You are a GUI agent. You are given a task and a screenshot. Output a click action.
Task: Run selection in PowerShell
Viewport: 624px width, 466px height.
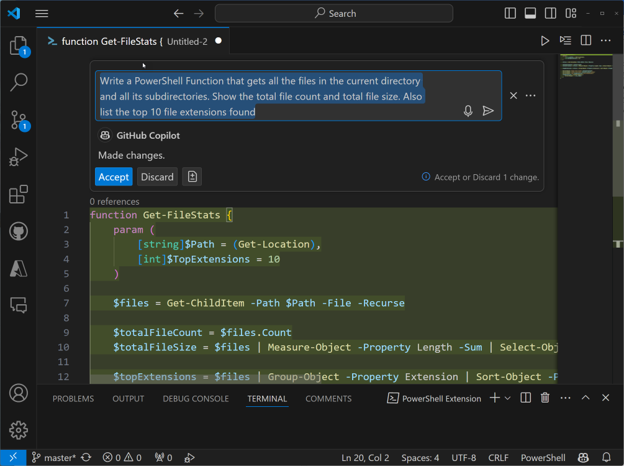point(565,40)
